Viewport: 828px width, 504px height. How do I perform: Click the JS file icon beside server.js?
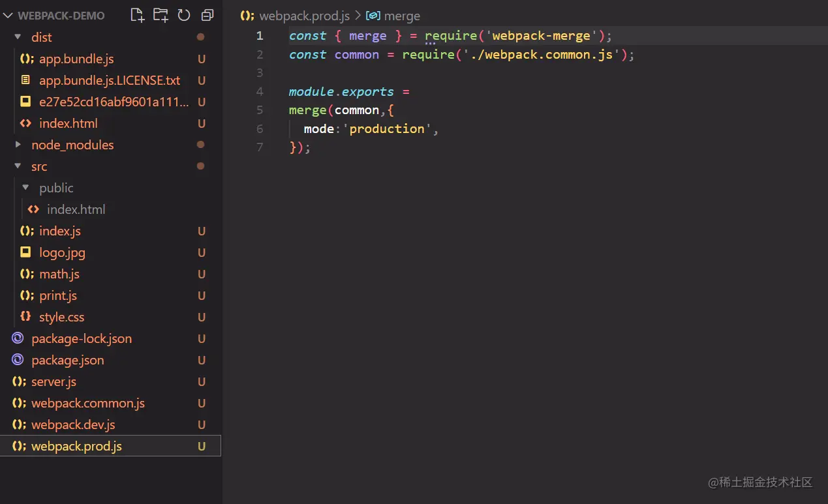[19, 381]
